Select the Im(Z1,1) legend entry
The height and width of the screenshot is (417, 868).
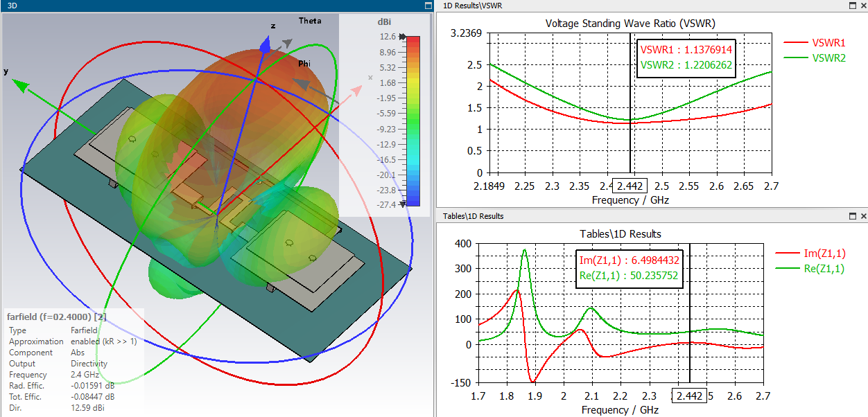[x=810, y=253]
